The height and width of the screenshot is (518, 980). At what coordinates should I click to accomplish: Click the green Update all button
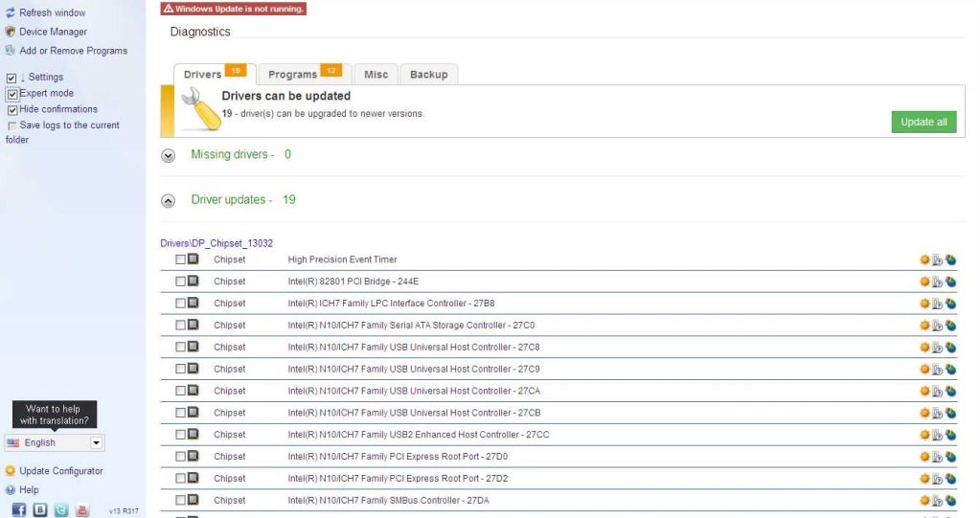(x=923, y=122)
